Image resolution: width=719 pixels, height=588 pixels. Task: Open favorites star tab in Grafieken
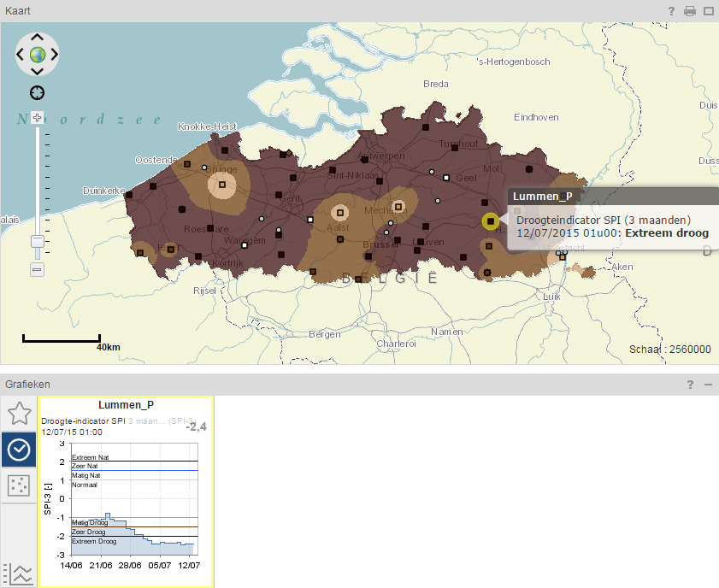point(19,414)
